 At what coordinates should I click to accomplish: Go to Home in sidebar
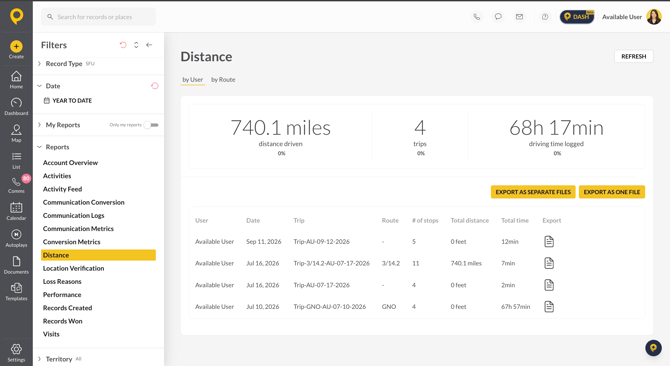(x=16, y=76)
